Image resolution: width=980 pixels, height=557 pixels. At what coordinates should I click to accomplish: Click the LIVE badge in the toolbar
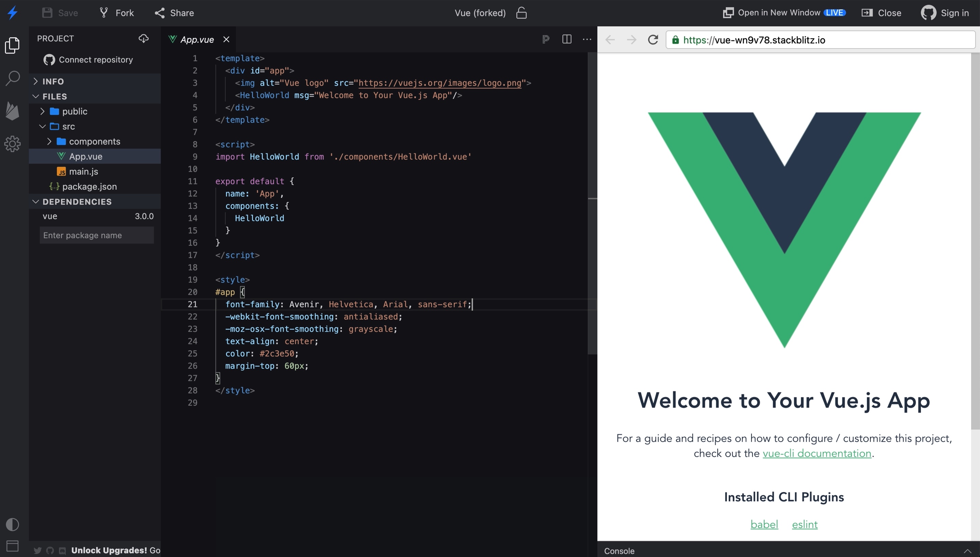coord(834,13)
